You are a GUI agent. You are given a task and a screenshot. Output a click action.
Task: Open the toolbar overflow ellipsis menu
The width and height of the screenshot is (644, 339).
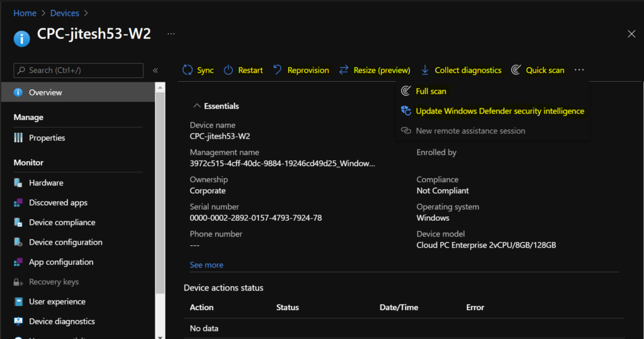[579, 70]
